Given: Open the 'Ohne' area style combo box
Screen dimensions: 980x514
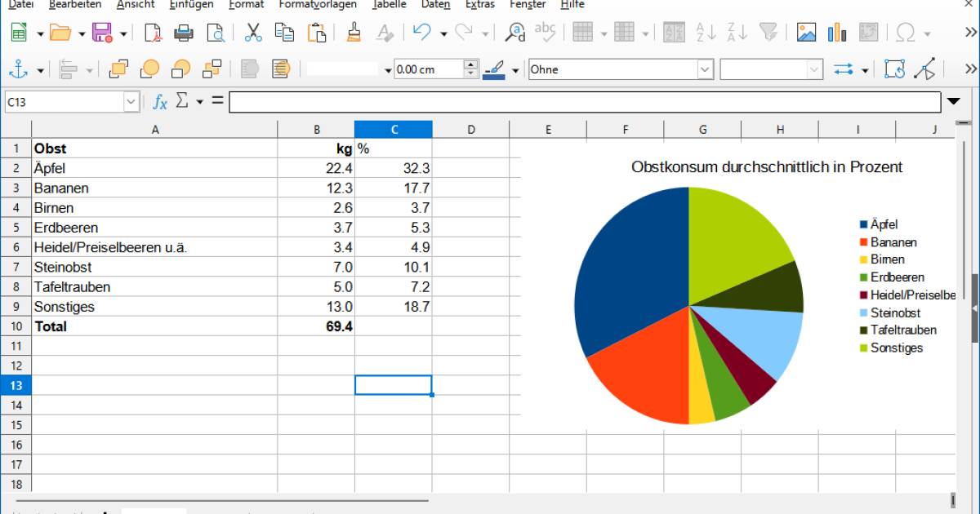Looking at the screenshot, I should (621, 69).
